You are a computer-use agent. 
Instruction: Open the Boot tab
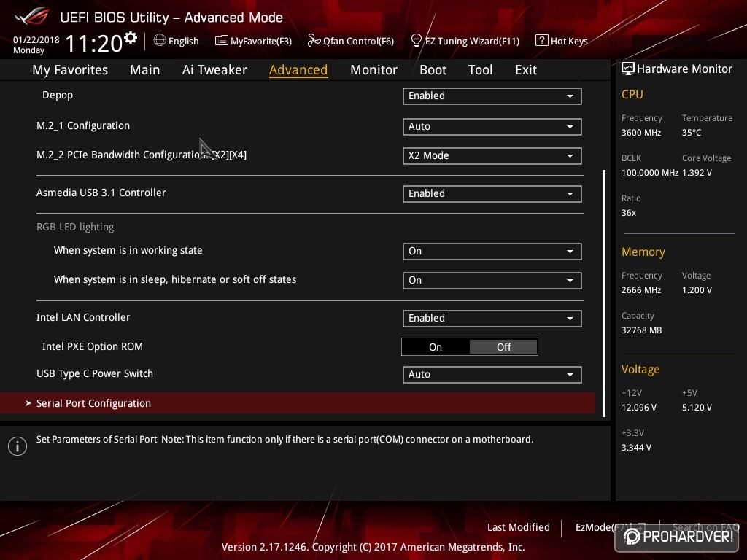(433, 70)
